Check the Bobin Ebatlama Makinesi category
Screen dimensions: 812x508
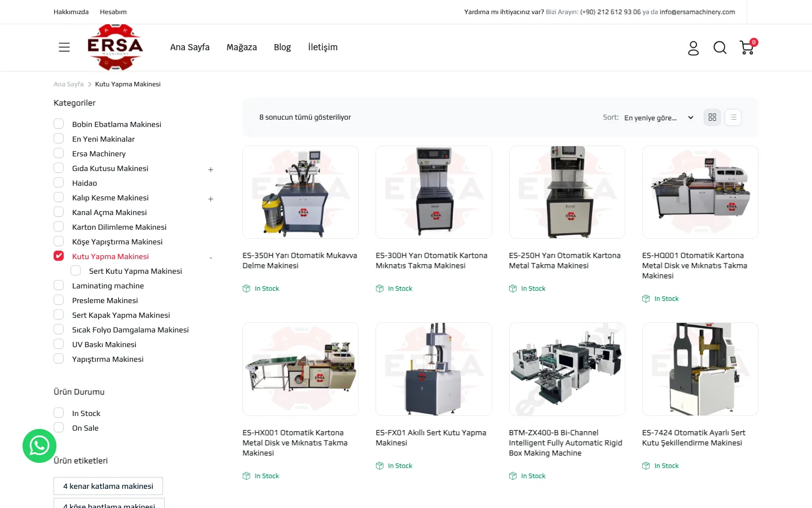[x=59, y=124]
